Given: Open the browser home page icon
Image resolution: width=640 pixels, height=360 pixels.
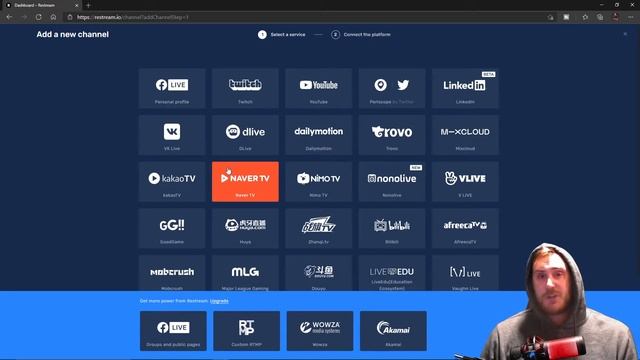Looking at the screenshot, I should (x=53, y=17).
